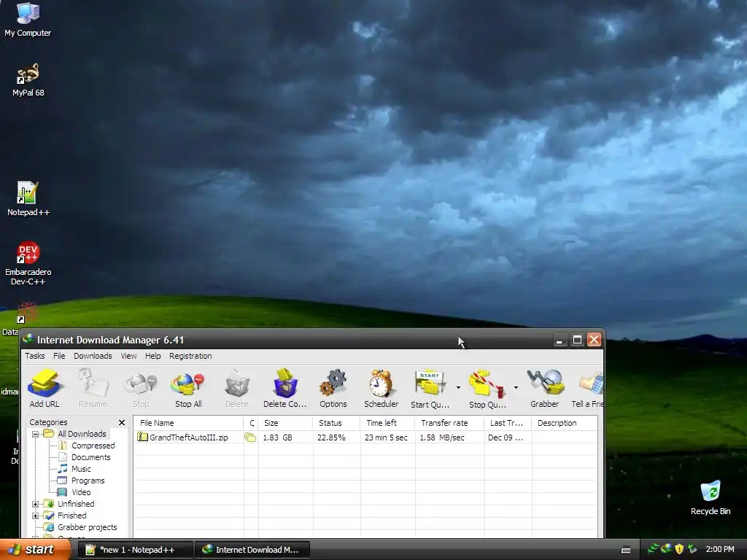Image resolution: width=747 pixels, height=560 pixels.
Task: Click the Stop Queue toolbar icon
Action: click(x=487, y=384)
